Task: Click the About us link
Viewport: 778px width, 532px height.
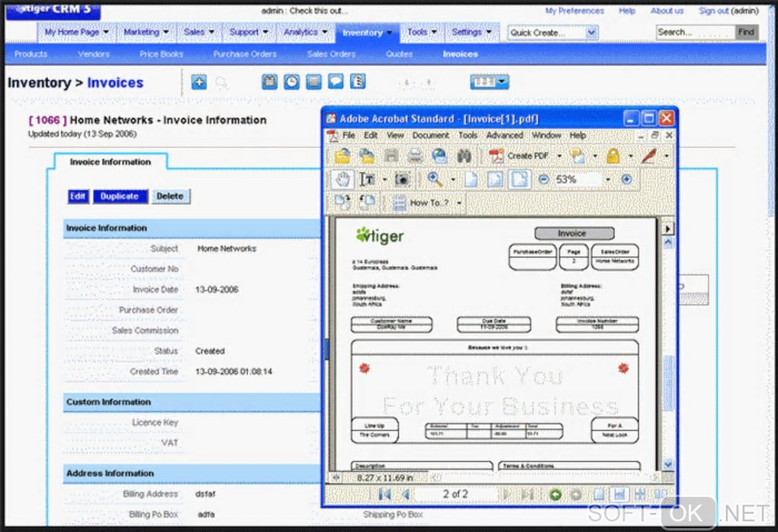Action: pyautogui.click(x=667, y=11)
